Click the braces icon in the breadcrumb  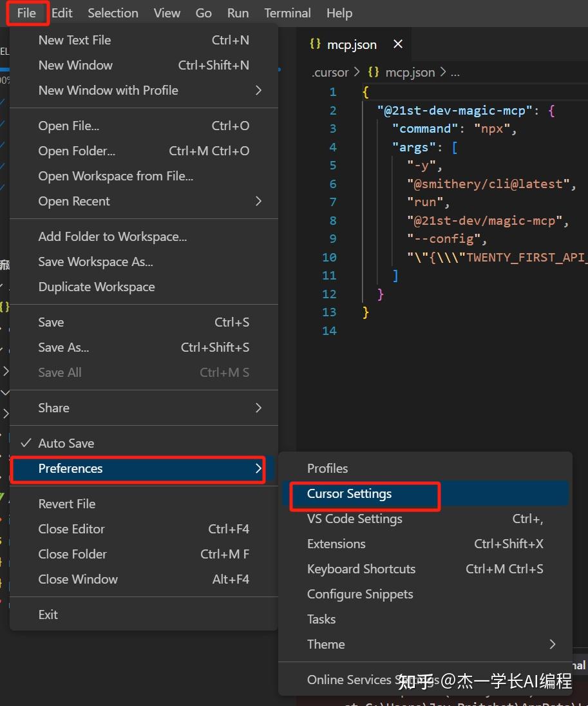373,72
